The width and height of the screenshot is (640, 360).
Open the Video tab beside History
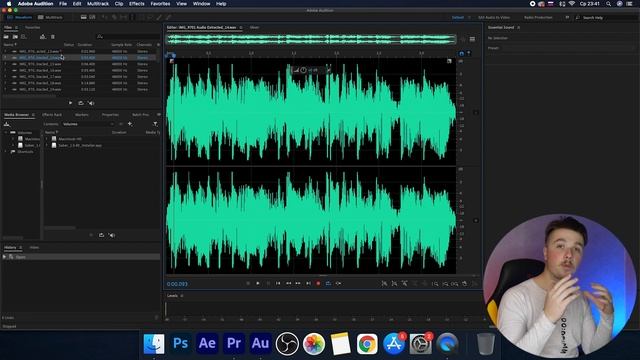pyautogui.click(x=34, y=247)
